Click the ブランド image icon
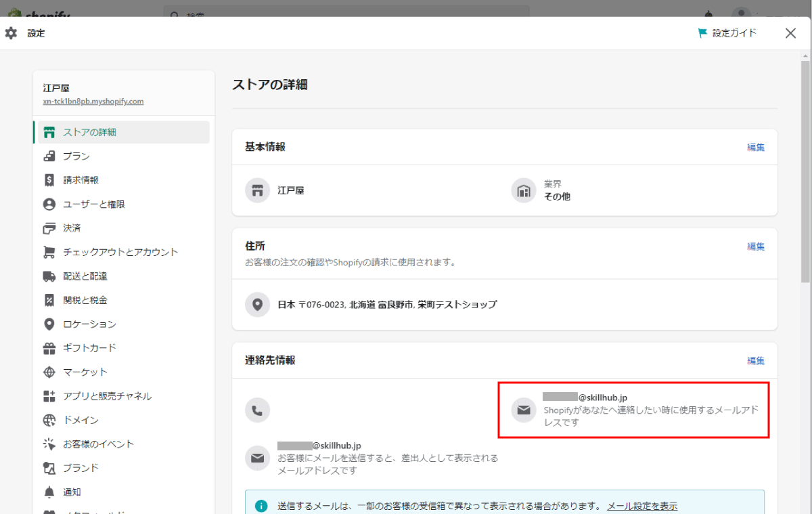This screenshot has width=812, height=514. [x=49, y=468]
